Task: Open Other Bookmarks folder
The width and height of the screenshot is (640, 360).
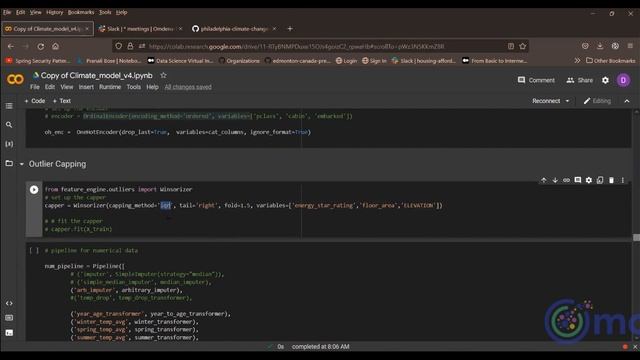Action: (x=611, y=61)
